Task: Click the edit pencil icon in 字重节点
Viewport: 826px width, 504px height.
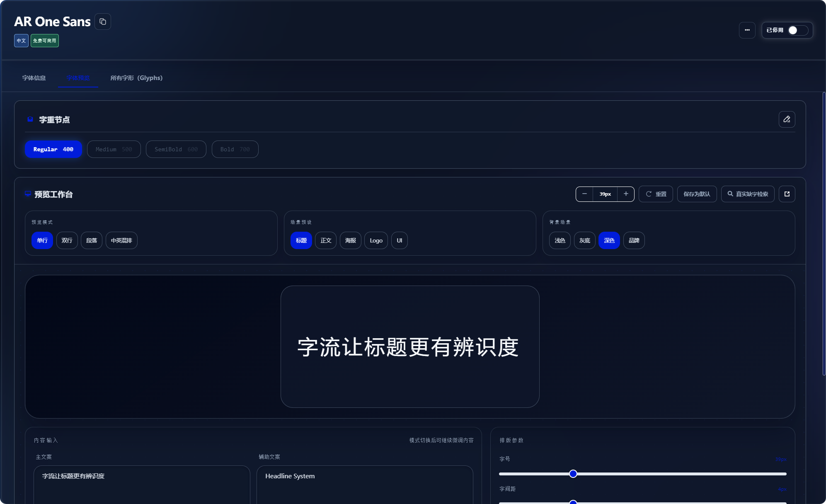Action: coord(787,119)
